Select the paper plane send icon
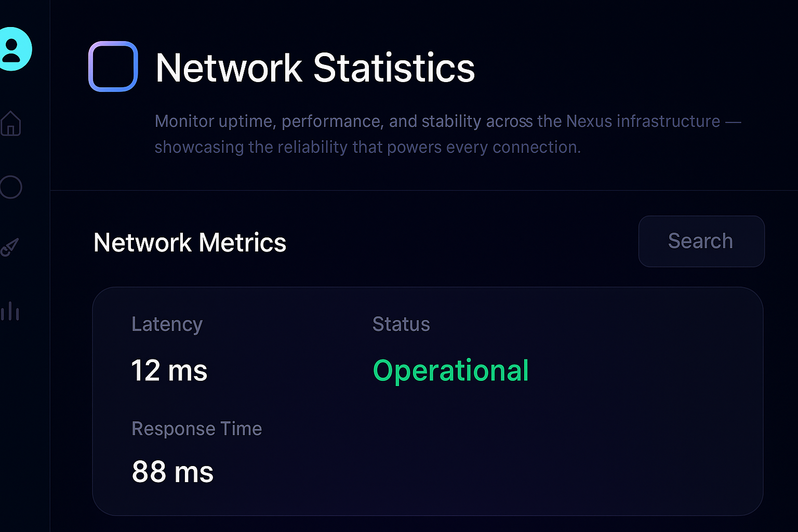798x532 pixels. click(10, 248)
